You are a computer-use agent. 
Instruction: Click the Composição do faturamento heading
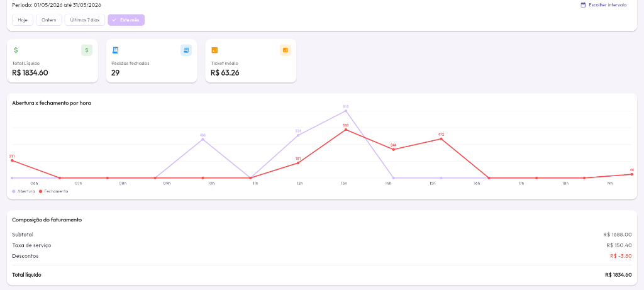(x=47, y=220)
